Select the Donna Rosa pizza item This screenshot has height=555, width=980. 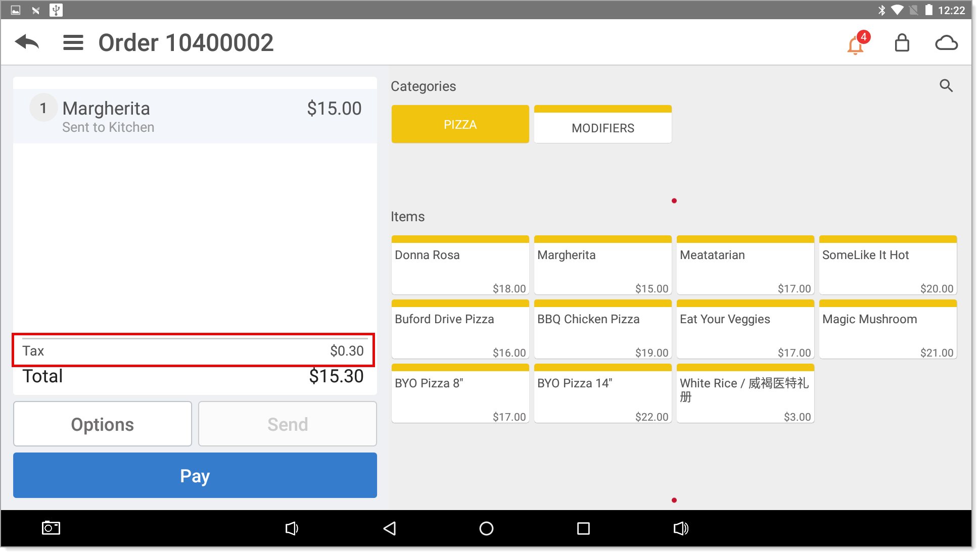click(x=460, y=266)
